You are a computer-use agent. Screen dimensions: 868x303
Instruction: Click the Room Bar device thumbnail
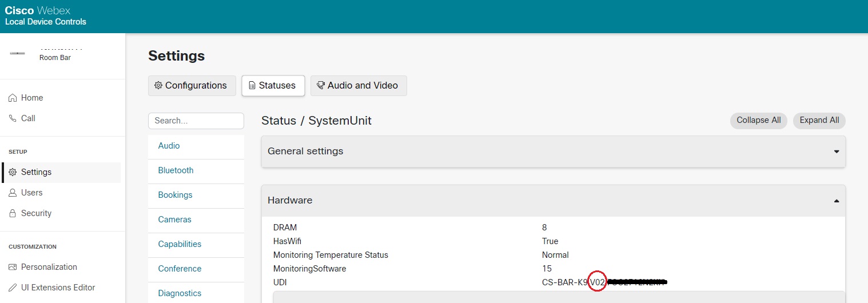[x=17, y=53]
